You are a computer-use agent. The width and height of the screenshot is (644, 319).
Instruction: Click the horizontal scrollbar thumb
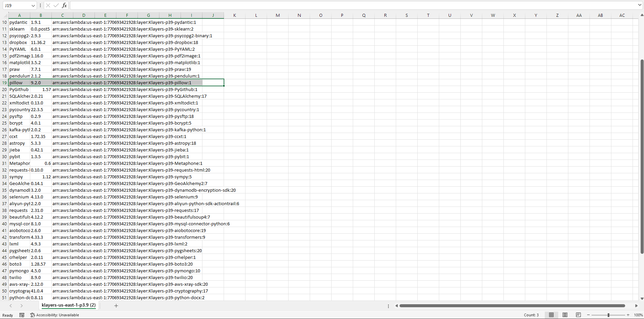[x=512, y=306]
